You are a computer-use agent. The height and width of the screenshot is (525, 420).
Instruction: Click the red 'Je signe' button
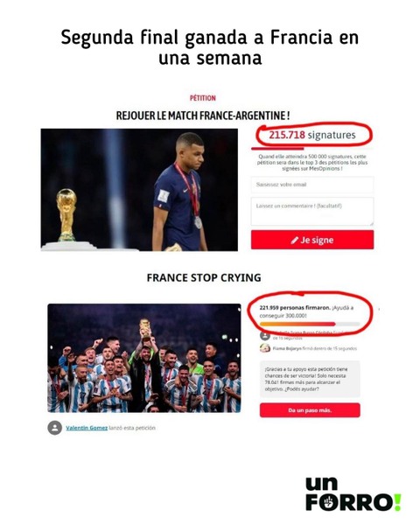click(312, 240)
